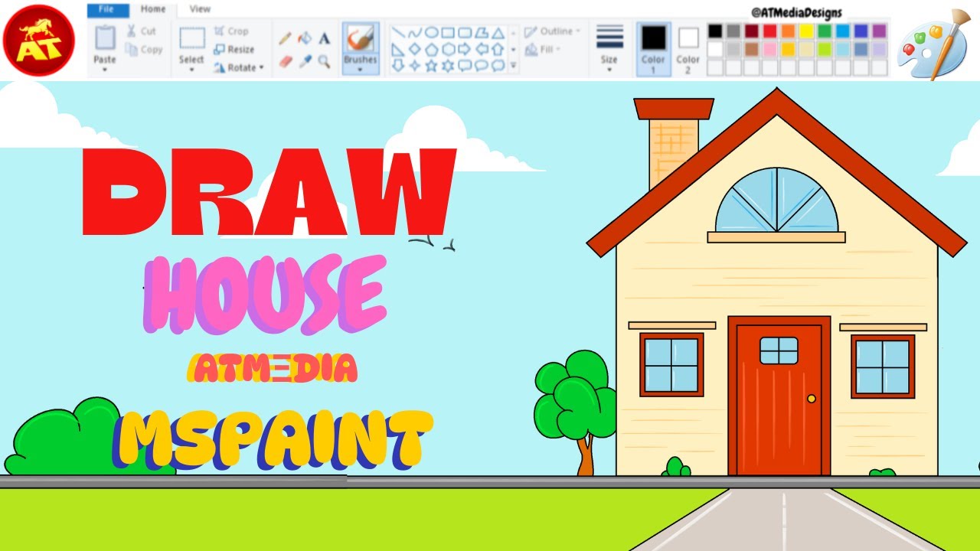Select the Color picker eyedropper tool
The width and height of the screenshot is (980, 551).
305,61
